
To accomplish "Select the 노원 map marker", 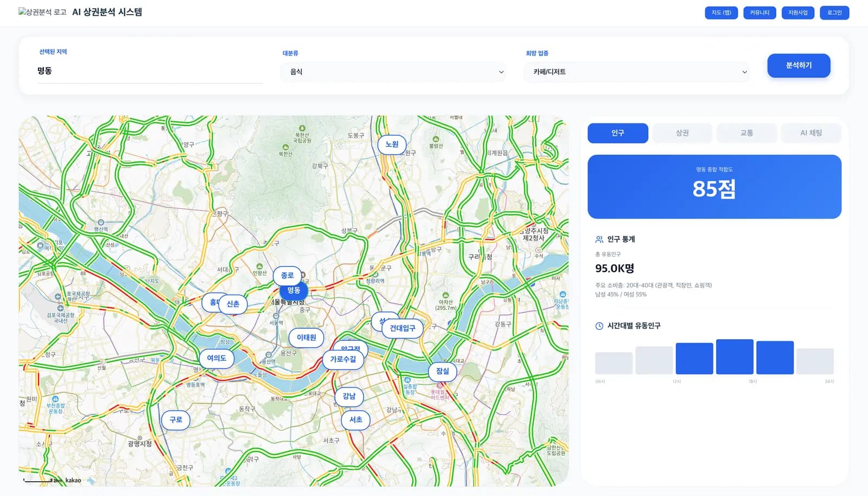I will tap(392, 144).
